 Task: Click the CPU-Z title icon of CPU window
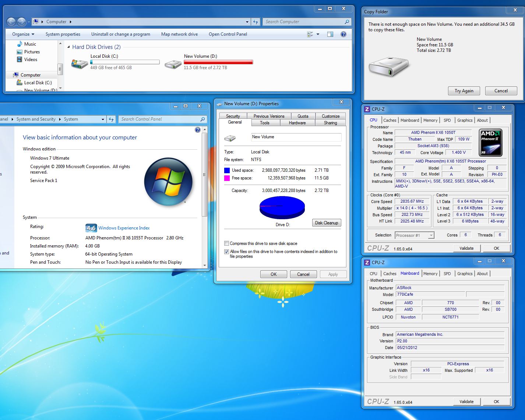tap(367, 109)
